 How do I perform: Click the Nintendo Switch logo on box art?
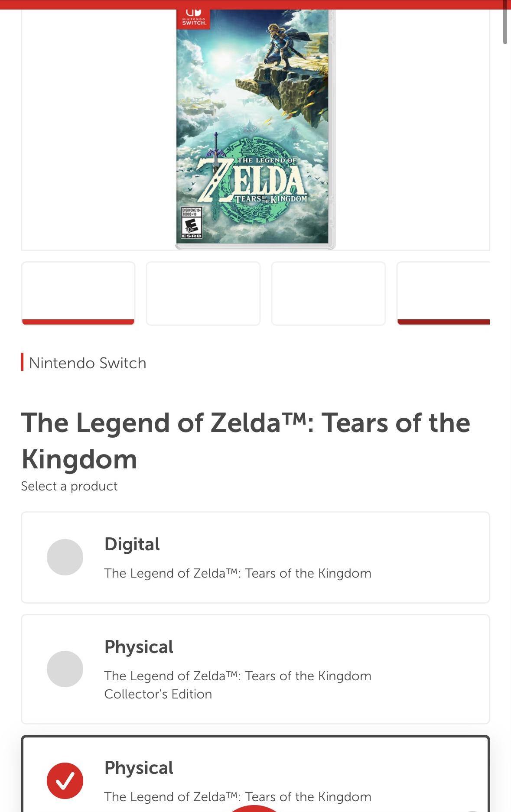tap(193, 19)
